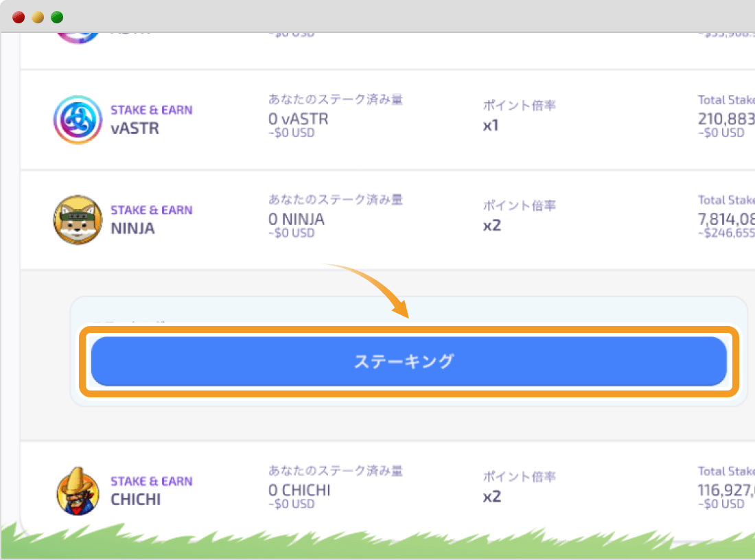Click ポイント倍率 label in CHICHI row
Screen dimensions: 755x560
pos(520,477)
